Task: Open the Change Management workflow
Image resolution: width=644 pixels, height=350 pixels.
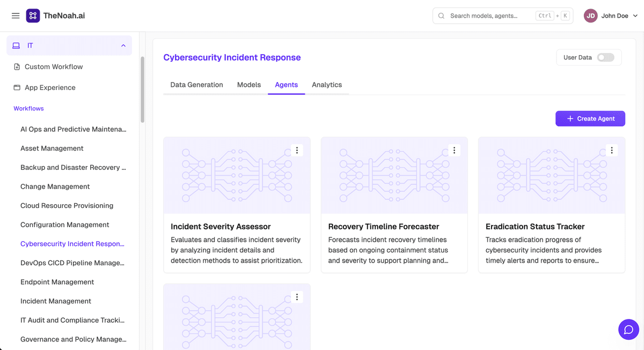Action: click(x=55, y=187)
